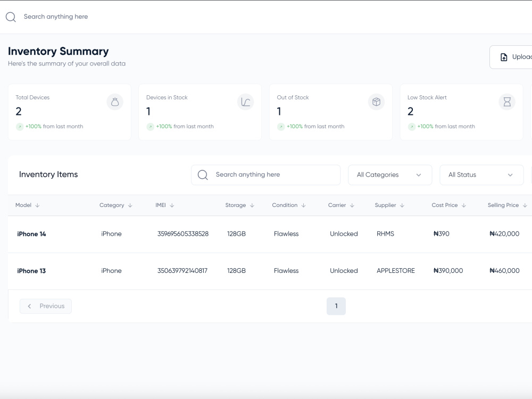The height and width of the screenshot is (399, 532).
Task: Click the IMEI column header
Action: click(x=161, y=205)
